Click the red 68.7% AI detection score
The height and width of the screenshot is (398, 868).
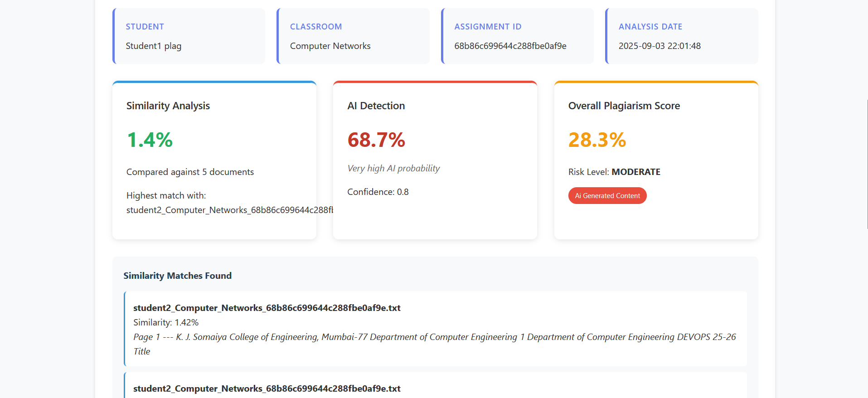[376, 140]
